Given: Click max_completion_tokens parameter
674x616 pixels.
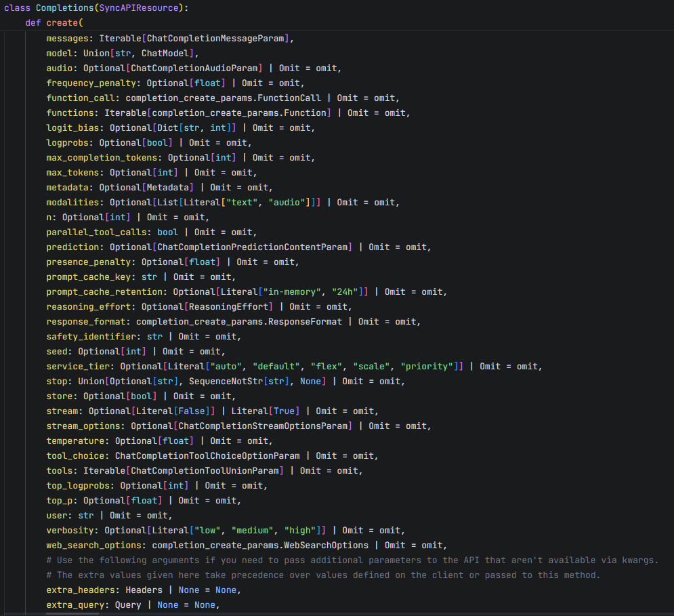Looking at the screenshot, I should 102,157.
